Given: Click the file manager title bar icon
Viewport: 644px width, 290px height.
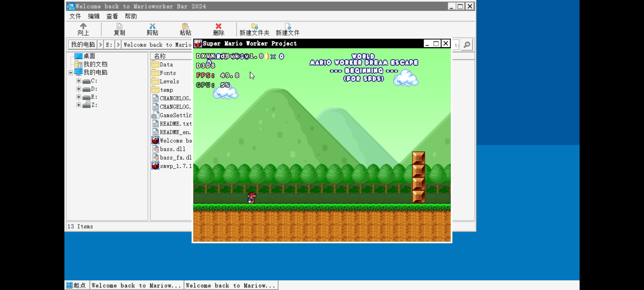Looking at the screenshot, I should 71,6.
